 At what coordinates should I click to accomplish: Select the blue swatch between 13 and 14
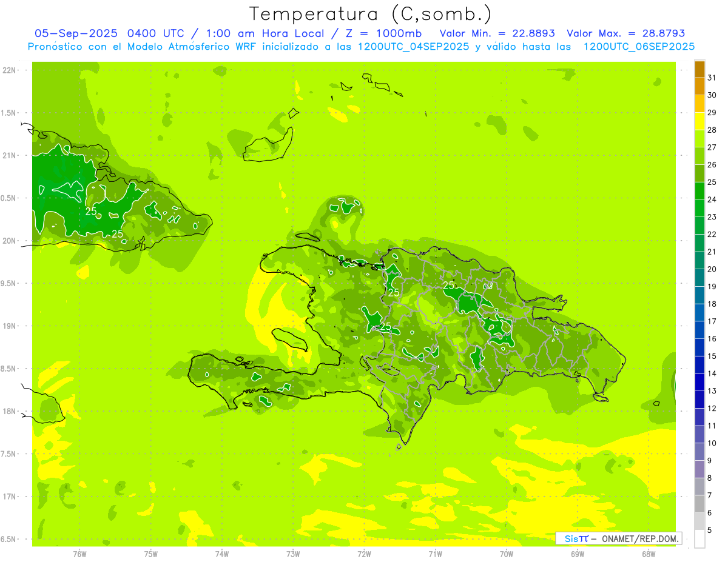[x=699, y=383]
